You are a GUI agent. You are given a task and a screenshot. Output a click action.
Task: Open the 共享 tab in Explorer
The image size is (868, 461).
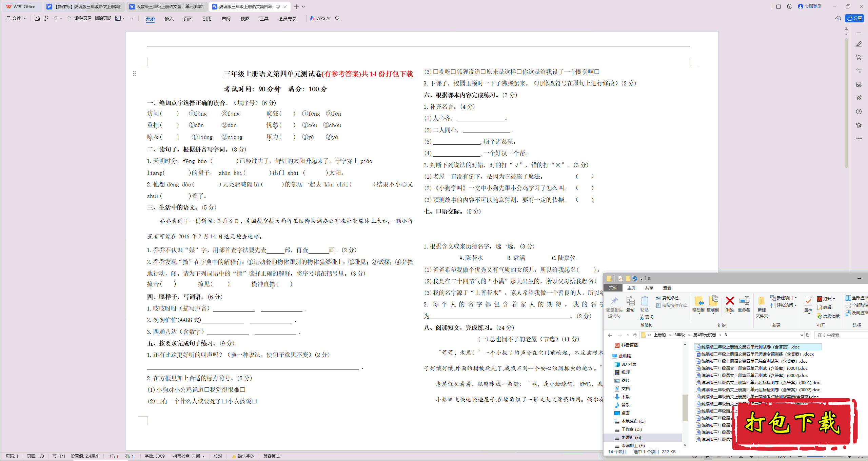pyautogui.click(x=649, y=288)
